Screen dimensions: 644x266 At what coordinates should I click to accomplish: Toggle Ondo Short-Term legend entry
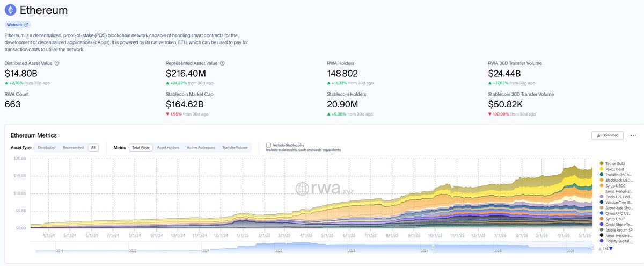pyautogui.click(x=617, y=224)
